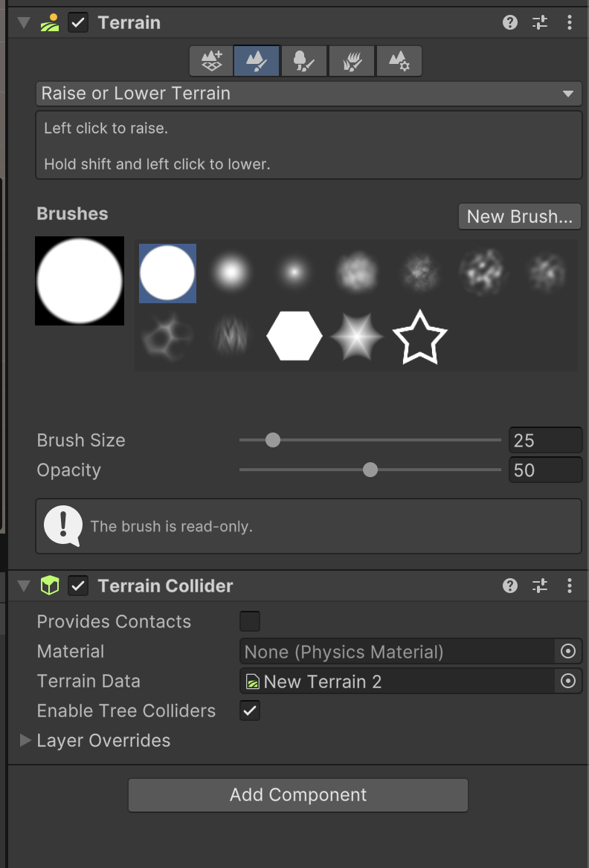Open the Terrain Settings tool icon
The width and height of the screenshot is (589, 868).
399,61
